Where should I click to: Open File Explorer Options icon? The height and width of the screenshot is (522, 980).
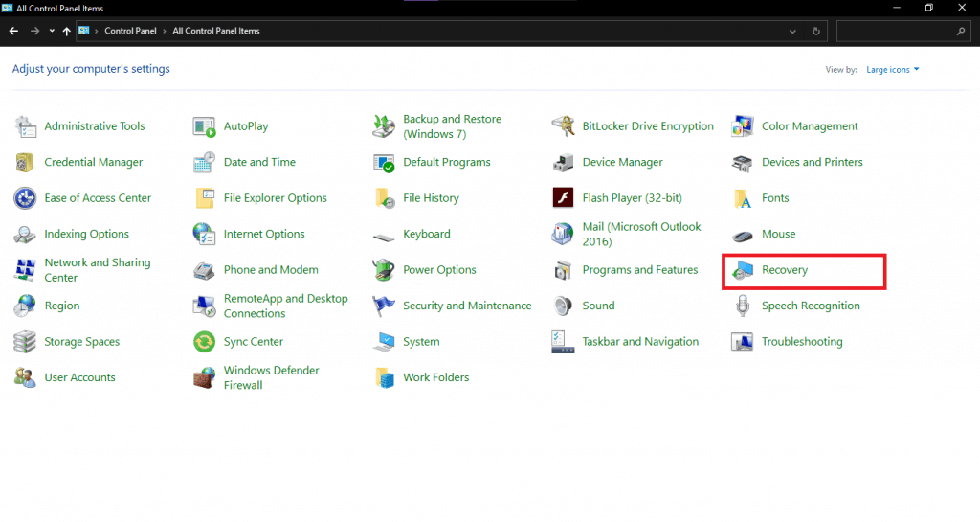pyautogui.click(x=204, y=198)
